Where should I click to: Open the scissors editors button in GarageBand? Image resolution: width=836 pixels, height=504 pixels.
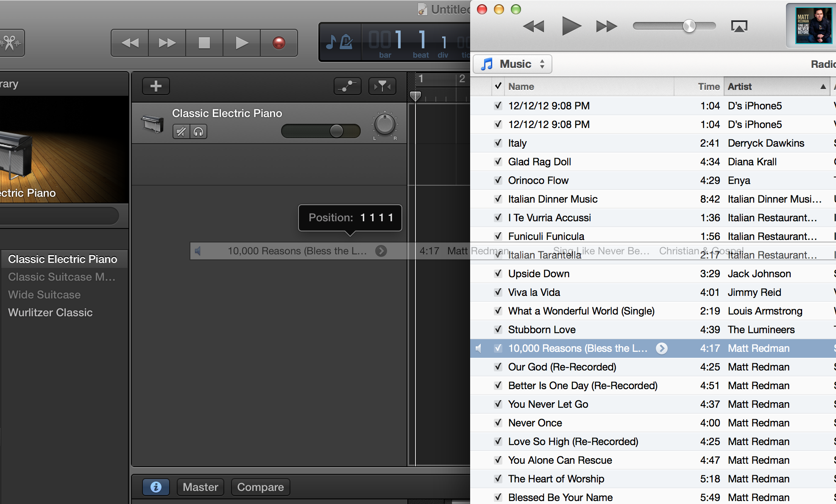(x=11, y=43)
